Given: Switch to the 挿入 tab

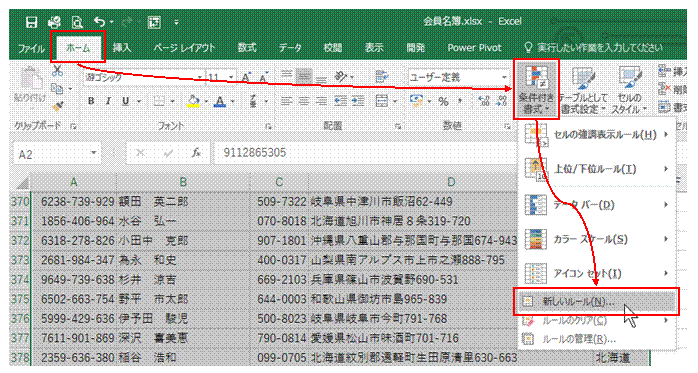Looking at the screenshot, I should [122, 48].
